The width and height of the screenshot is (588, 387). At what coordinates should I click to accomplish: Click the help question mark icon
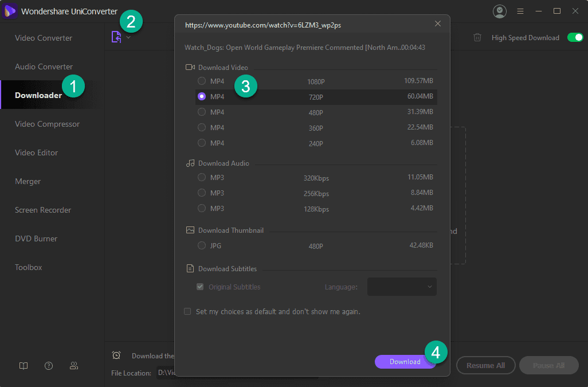click(49, 366)
